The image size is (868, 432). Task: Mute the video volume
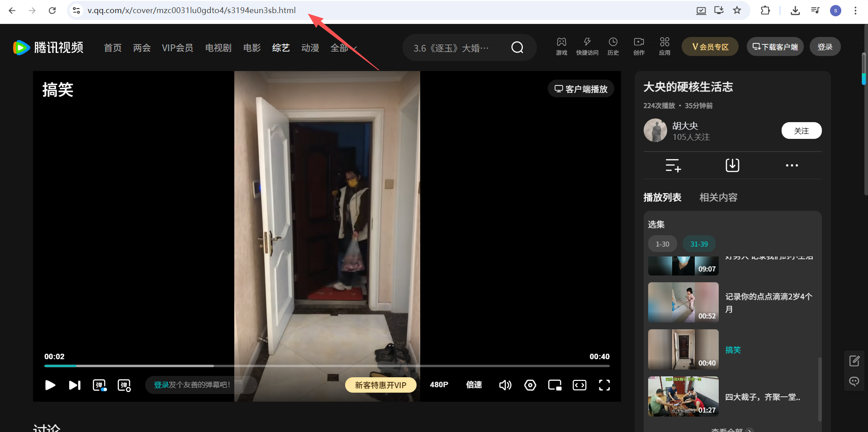[x=505, y=385]
